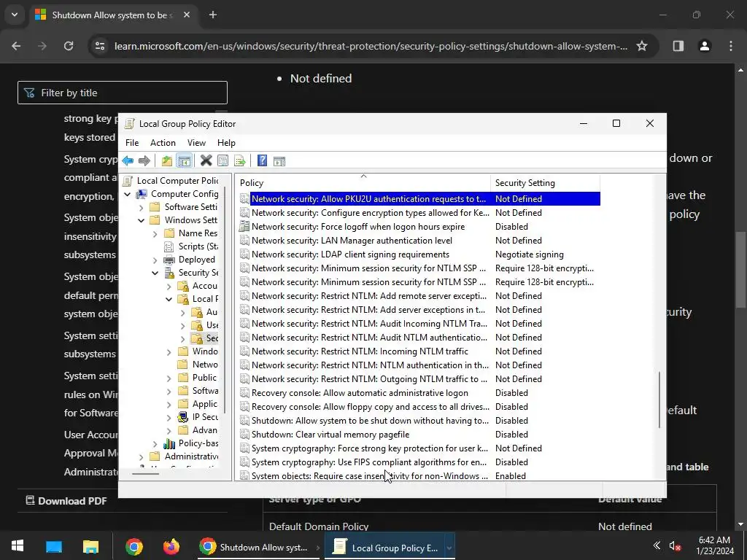Click the site information icon in address bar

tap(100, 46)
